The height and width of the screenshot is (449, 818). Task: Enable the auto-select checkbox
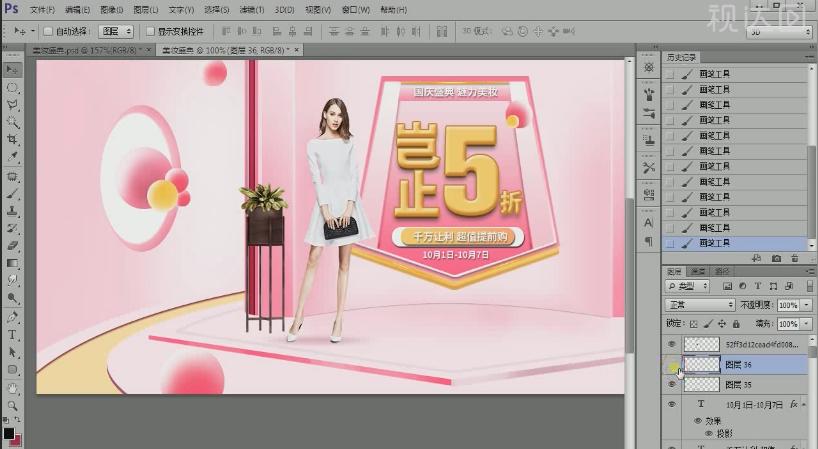pyautogui.click(x=47, y=32)
